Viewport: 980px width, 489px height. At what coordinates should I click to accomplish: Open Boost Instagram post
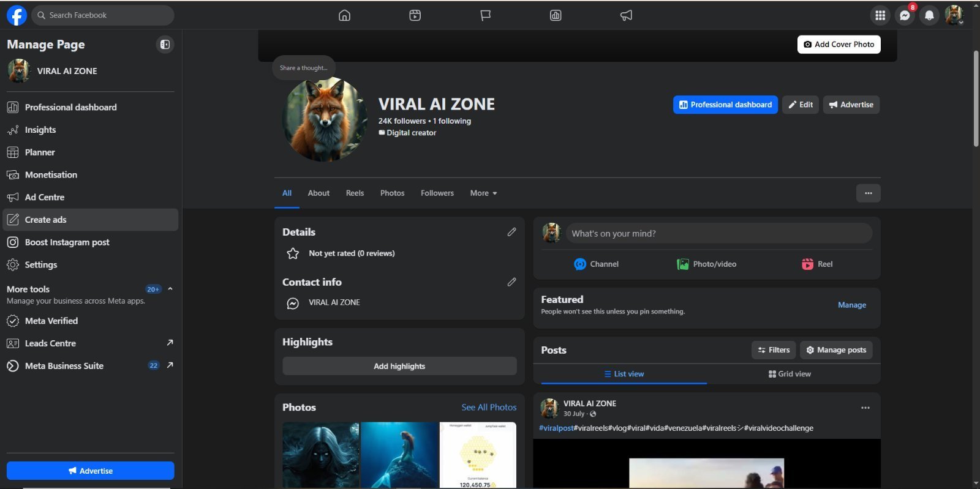(91, 242)
